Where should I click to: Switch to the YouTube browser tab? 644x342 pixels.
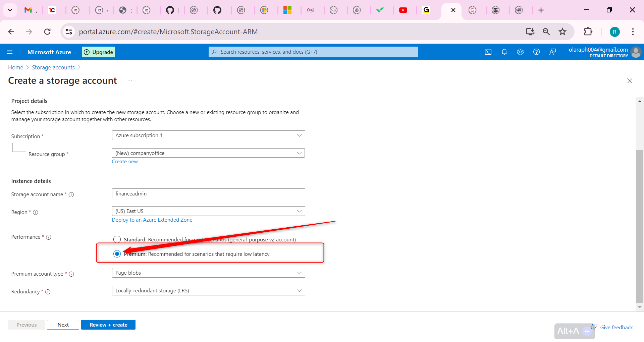coord(403,10)
